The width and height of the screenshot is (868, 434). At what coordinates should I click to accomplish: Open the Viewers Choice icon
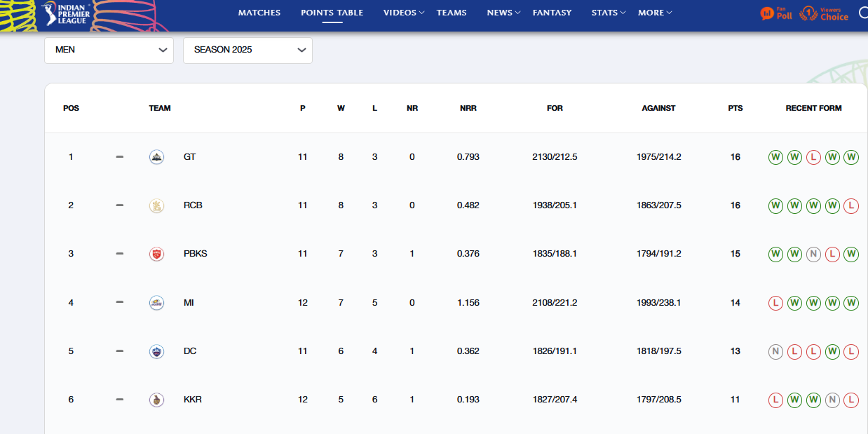click(x=825, y=13)
